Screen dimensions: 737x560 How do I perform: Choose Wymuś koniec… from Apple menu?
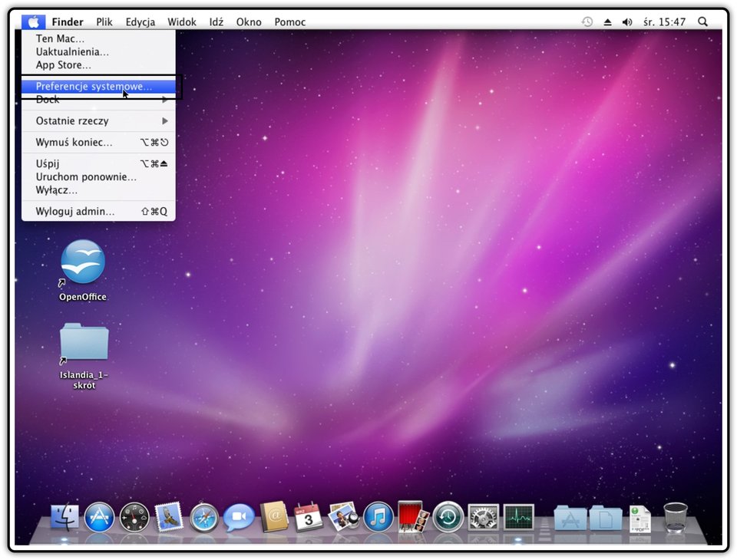(x=99, y=143)
